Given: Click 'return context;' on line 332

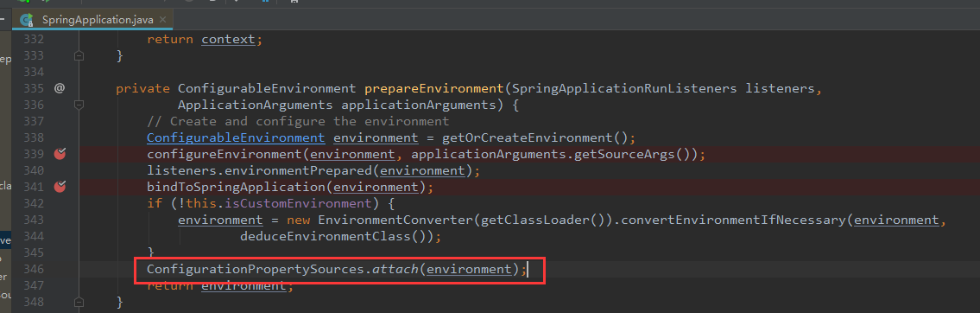Looking at the screenshot, I should [x=205, y=39].
